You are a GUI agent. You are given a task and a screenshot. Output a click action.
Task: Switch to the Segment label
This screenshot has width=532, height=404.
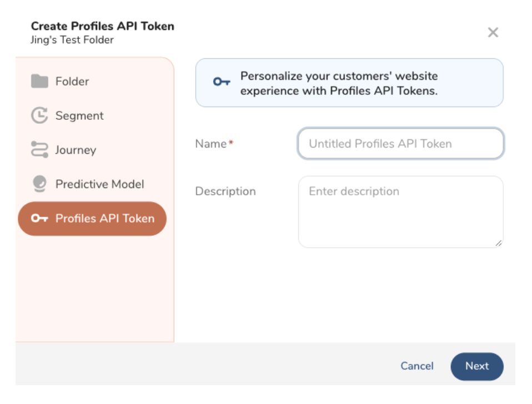[x=79, y=115]
